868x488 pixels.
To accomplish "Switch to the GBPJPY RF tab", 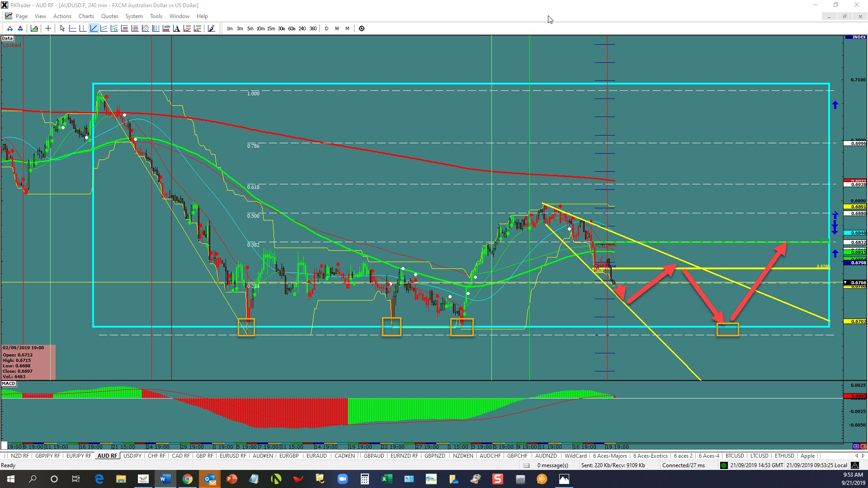I will coord(47,456).
